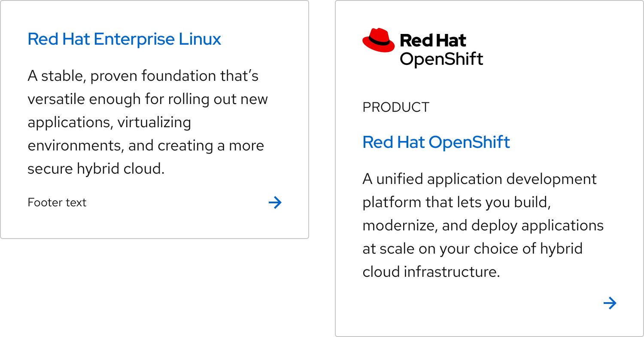Click the line 'modernize, and deploy applications'

coord(483,226)
